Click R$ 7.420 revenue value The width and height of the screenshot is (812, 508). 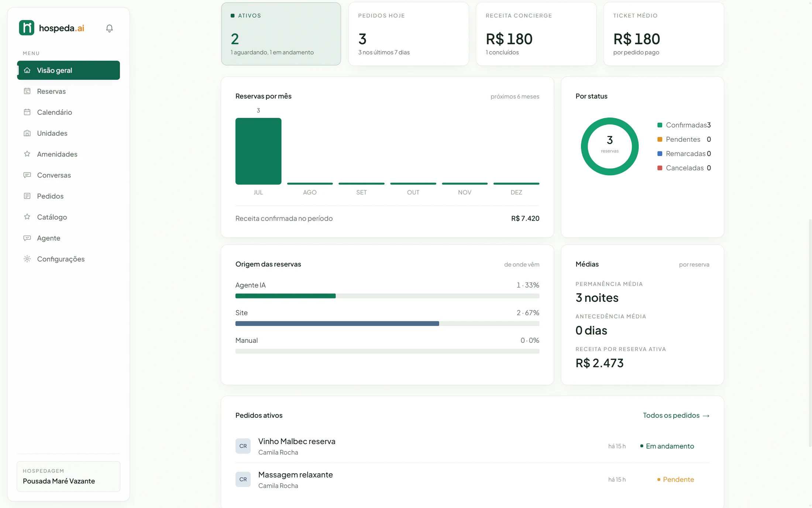click(x=525, y=218)
